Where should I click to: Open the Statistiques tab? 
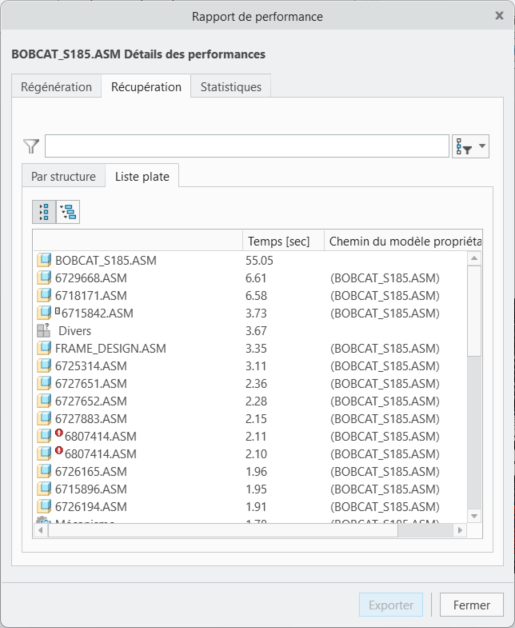point(231,87)
